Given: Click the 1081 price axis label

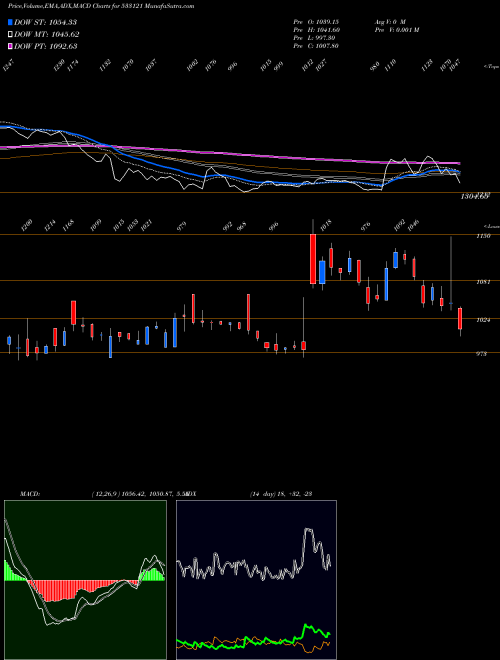Looking at the screenshot, I should tap(484, 282).
